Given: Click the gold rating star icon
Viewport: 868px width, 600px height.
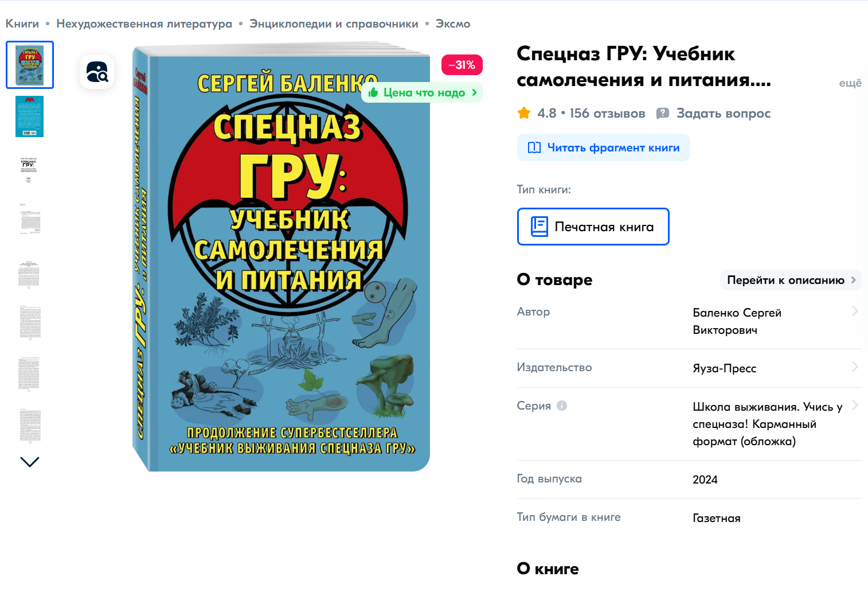Looking at the screenshot, I should click(x=524, y=113).
